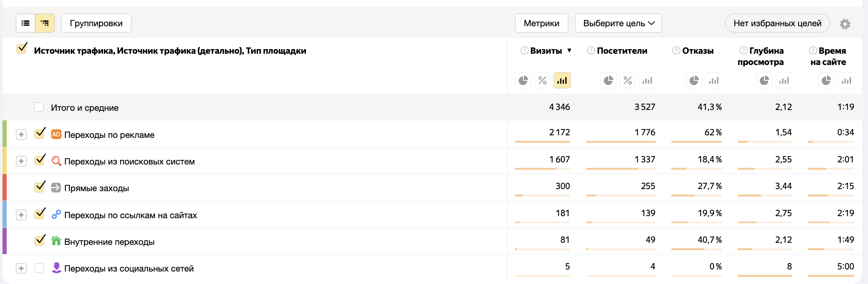Open the Выберите цель dropdown
Screen dimensions: 868x284
click(618, 23)
